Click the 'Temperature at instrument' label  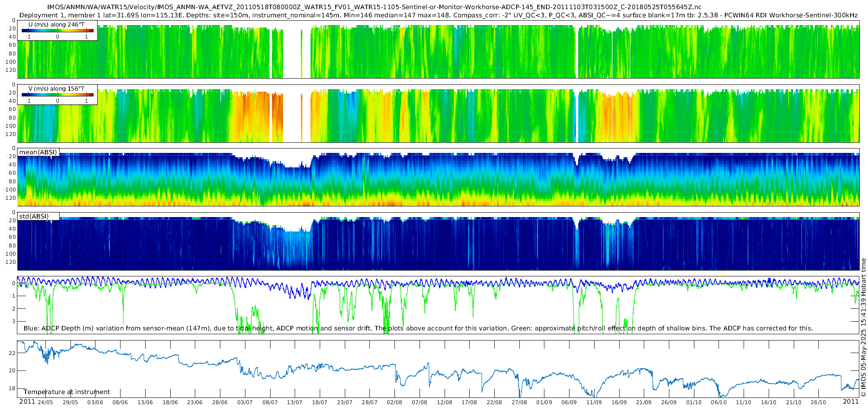67,392
